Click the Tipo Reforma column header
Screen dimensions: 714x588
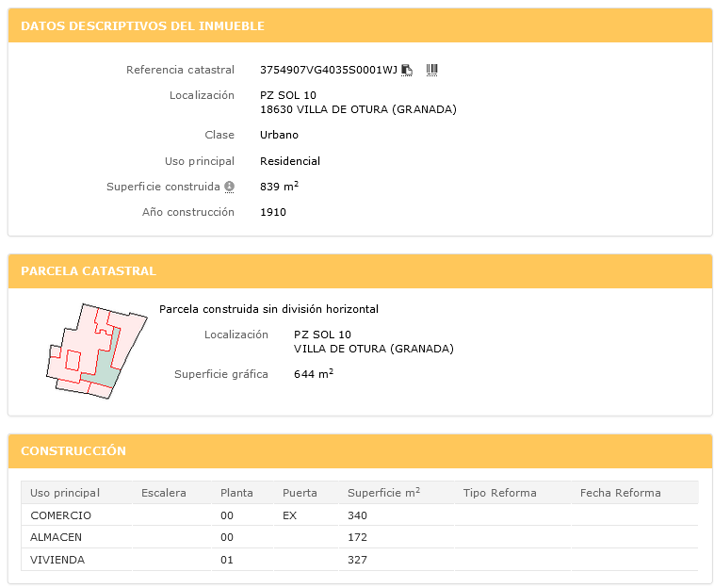coord(499,493)
